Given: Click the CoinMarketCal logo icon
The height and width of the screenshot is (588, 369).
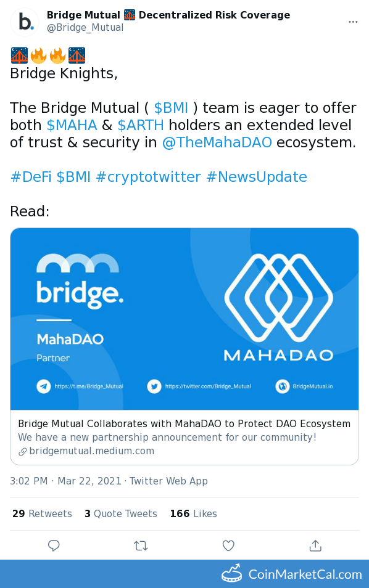Looking at the screenshot, I should point(231,574).
